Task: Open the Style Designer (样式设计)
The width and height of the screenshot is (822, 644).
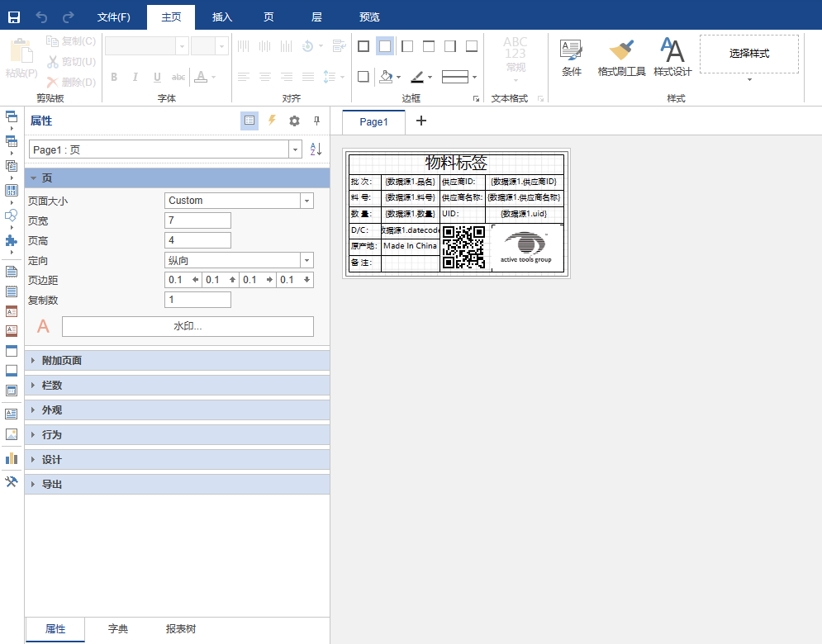Action: point(672,57)
